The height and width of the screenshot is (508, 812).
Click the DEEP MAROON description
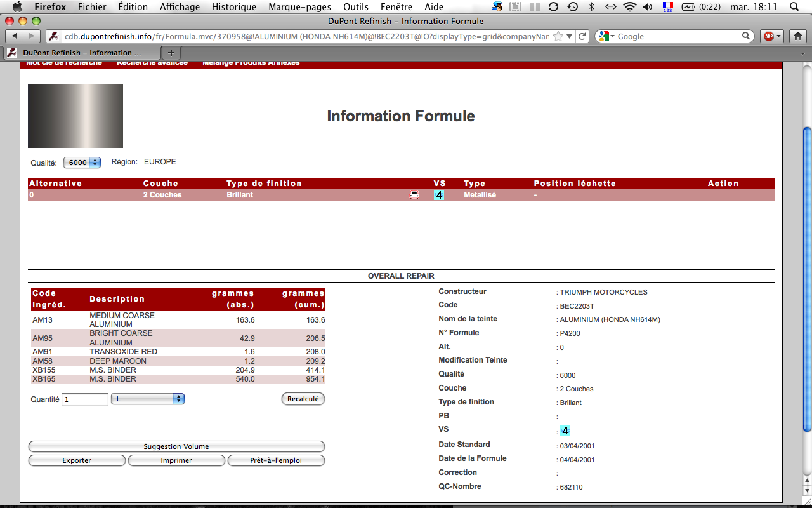pos(118,361)
